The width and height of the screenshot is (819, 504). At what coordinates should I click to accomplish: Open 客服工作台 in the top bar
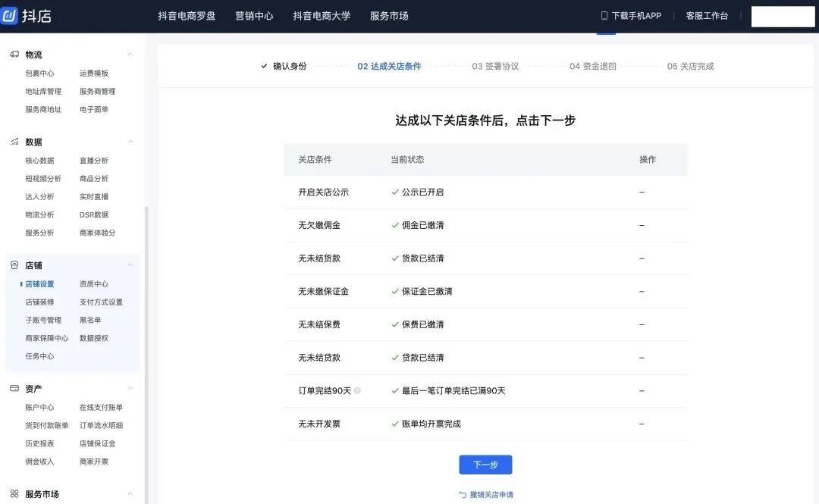pyautogui.click(x=707, y=14)
